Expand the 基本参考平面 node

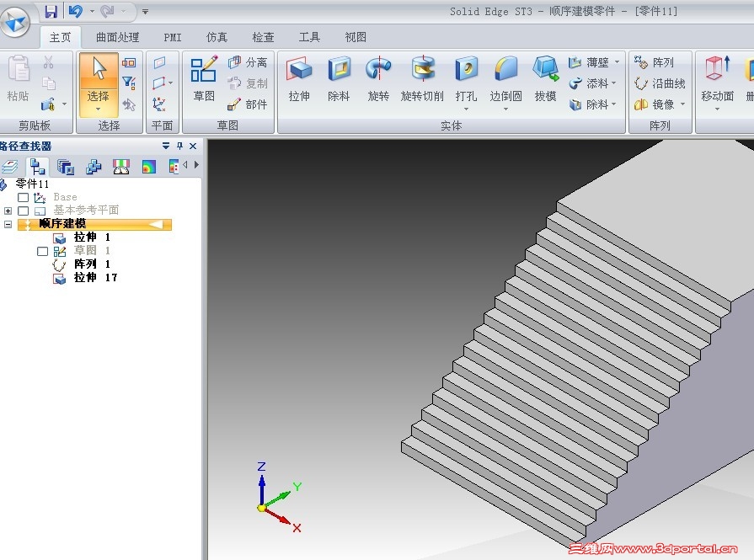pyautogui.click(x=8, y=211)
